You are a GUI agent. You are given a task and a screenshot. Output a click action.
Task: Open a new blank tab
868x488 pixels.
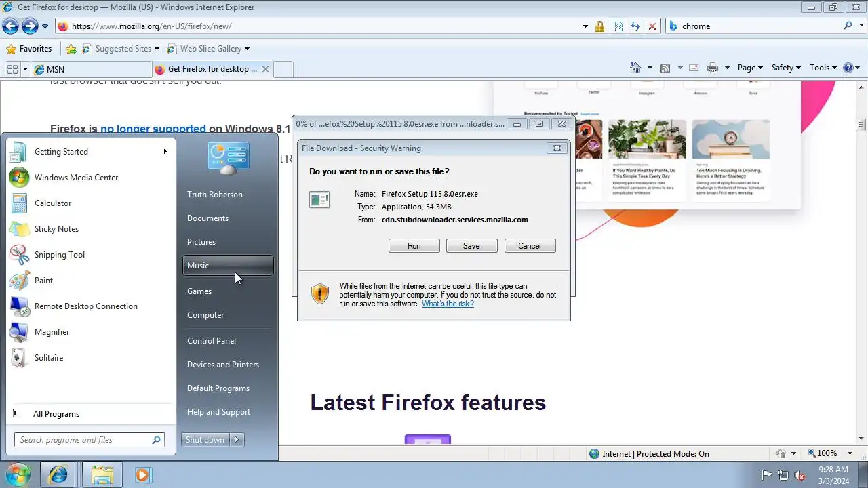pyautogui.click(x=283, y=69)
